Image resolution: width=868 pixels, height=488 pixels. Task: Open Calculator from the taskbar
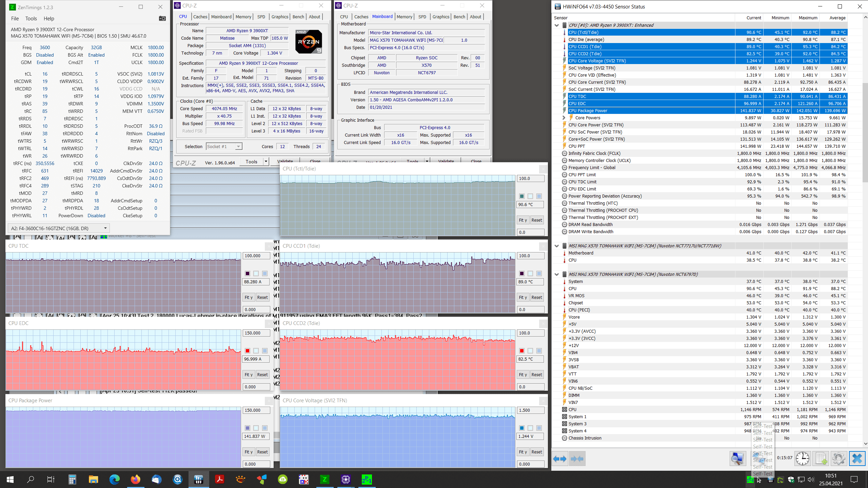[72, 479]
